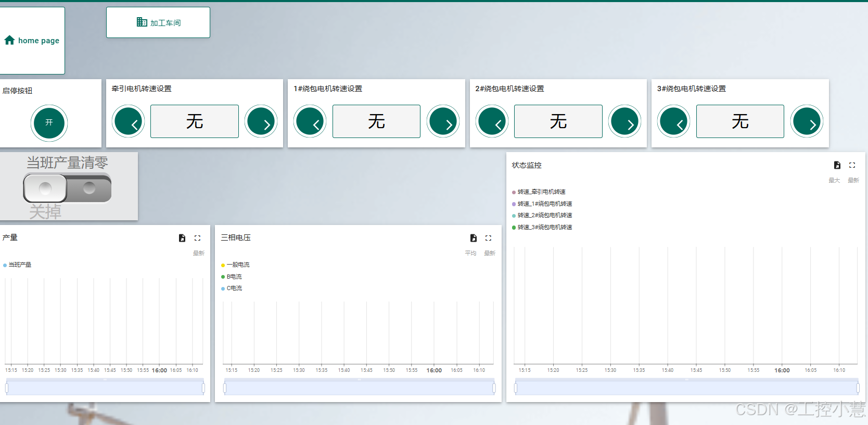Select 最新 in the 三相电压 chart
This screenshot has height=425, width=868.
(x=490, y=253)
